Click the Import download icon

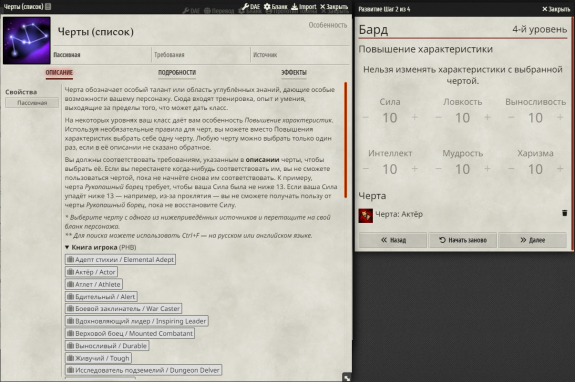pos(294,6)
